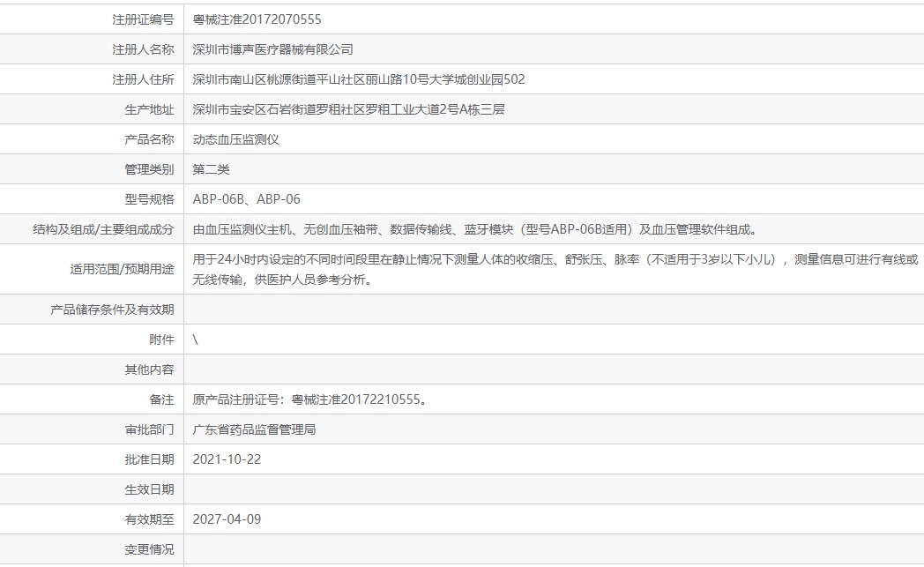Select the 审批部门 label
The height and width of the screenshot is (567, 924).
coord(149,430)
